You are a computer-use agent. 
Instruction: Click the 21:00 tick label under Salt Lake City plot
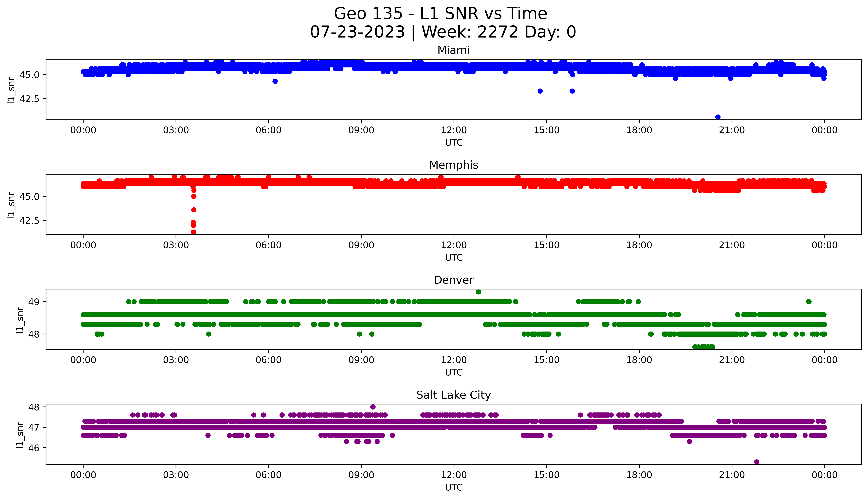coord(732,475)
